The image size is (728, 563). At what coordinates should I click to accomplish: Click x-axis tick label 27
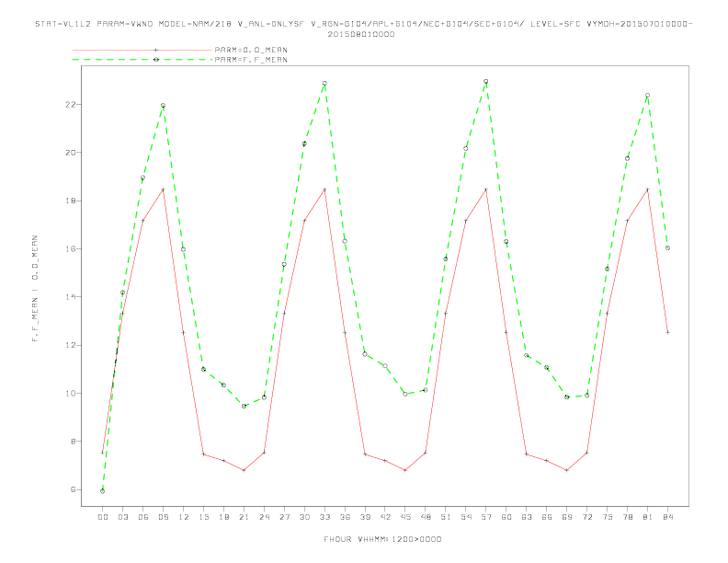click(x=284, y=517)
